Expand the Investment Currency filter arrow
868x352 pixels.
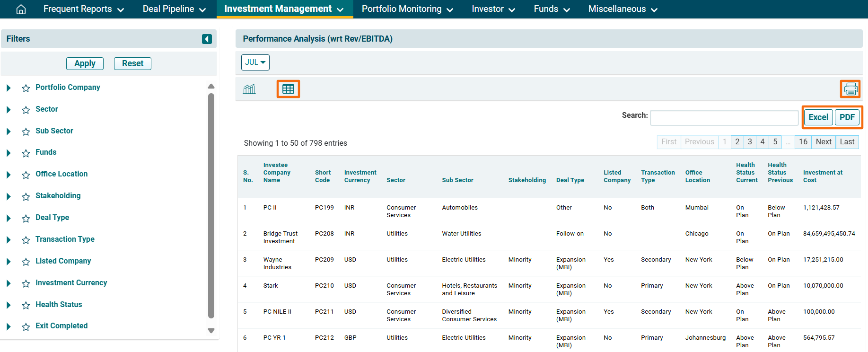click(9, 283)
